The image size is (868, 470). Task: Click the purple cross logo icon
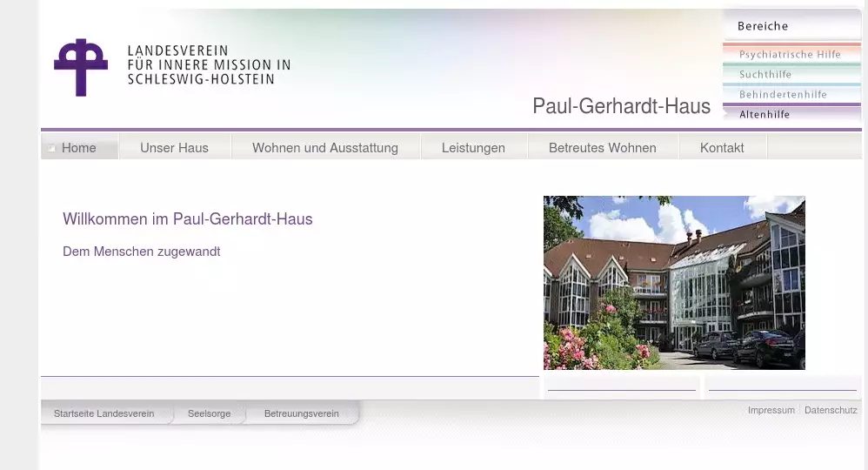click(x=80, y=67)
